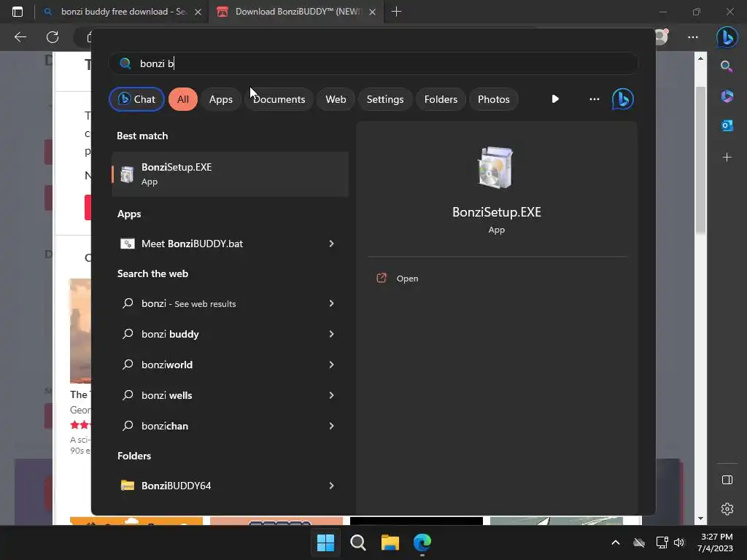Open a new Edge tab
Image resolution: width=747 pixels, height=560 pixels.
tap(396, 12)
